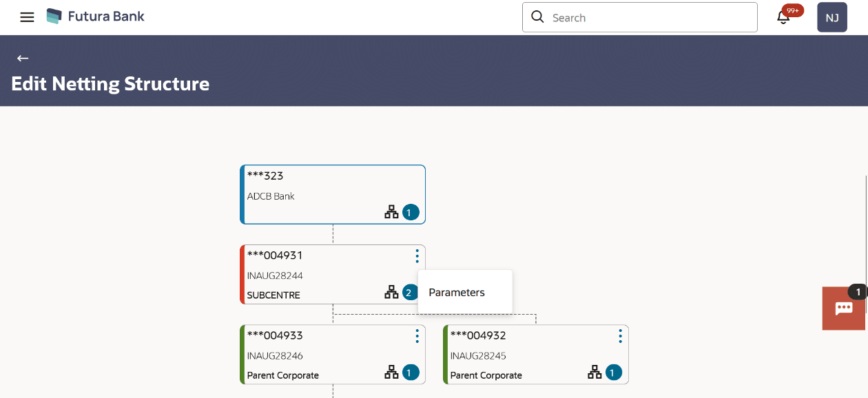Open three-dot menu for account ***004932
868x398 pixels.
tap(620, 336)
